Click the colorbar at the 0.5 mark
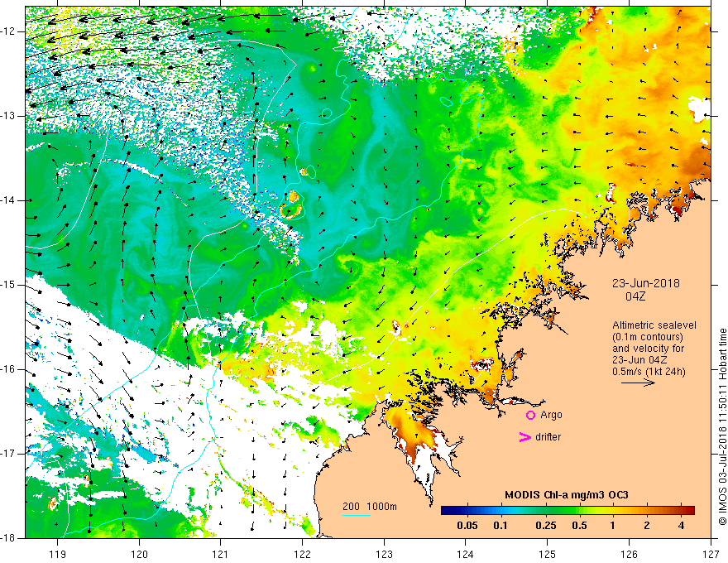 579,511
